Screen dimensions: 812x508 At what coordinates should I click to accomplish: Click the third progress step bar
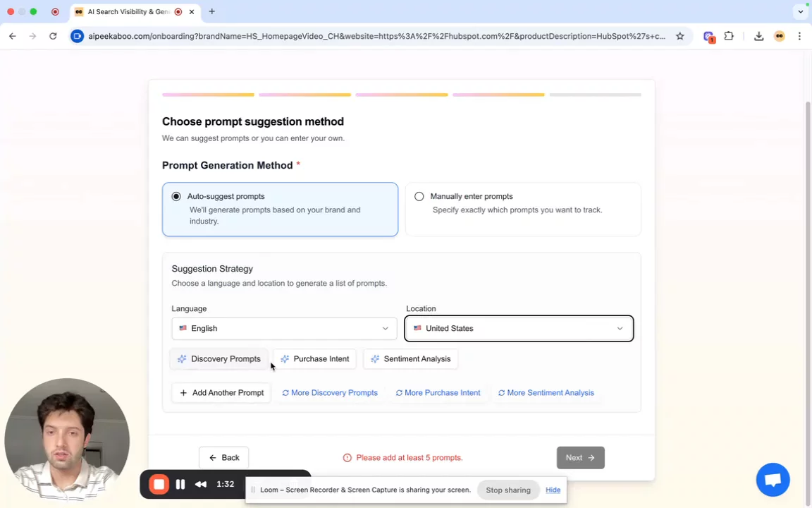(401, 95)
